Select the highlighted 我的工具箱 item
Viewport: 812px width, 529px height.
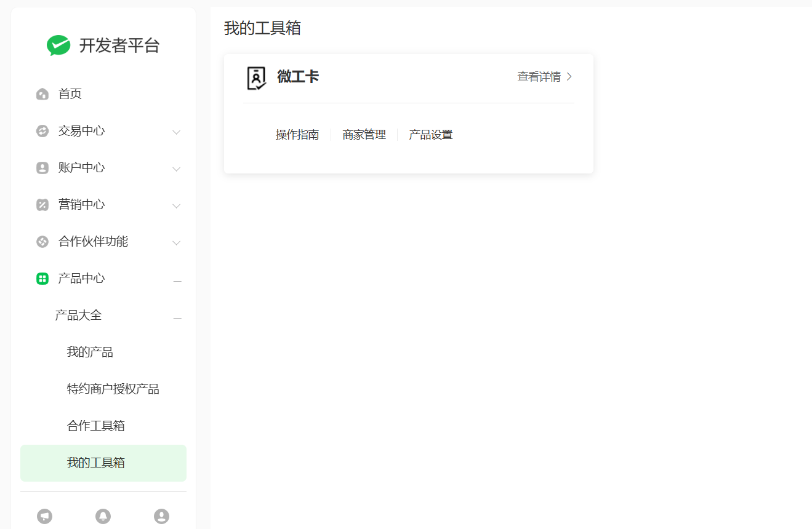[x=103, y=463]
